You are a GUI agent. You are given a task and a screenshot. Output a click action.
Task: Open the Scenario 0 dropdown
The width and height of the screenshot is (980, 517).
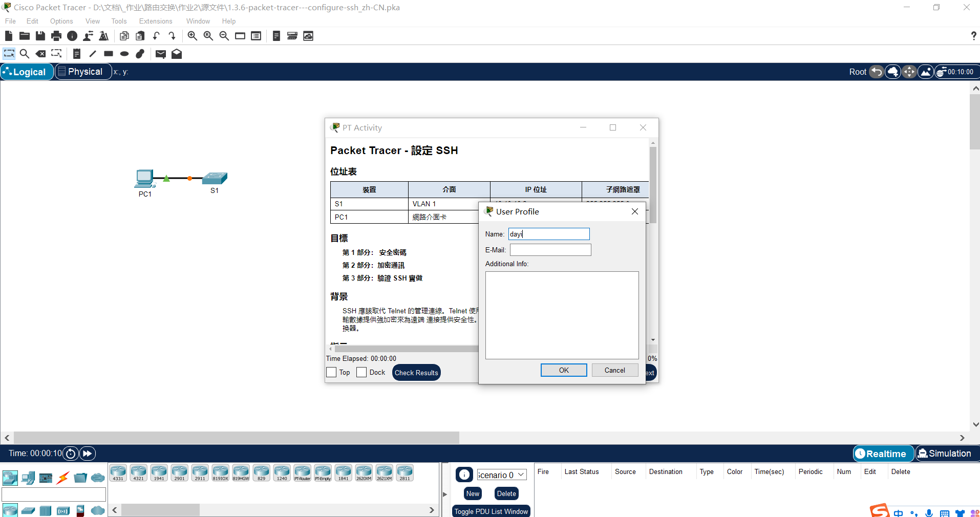(x=502, y=475)
